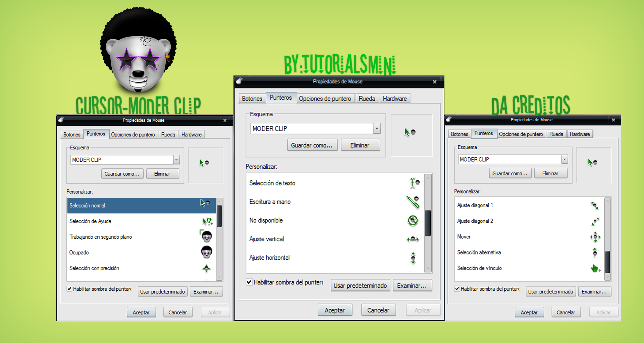The width and height of the screenshot is (644, 343).
Task: Click the mouse title-bar icon in right window
Action: (449, 119)
